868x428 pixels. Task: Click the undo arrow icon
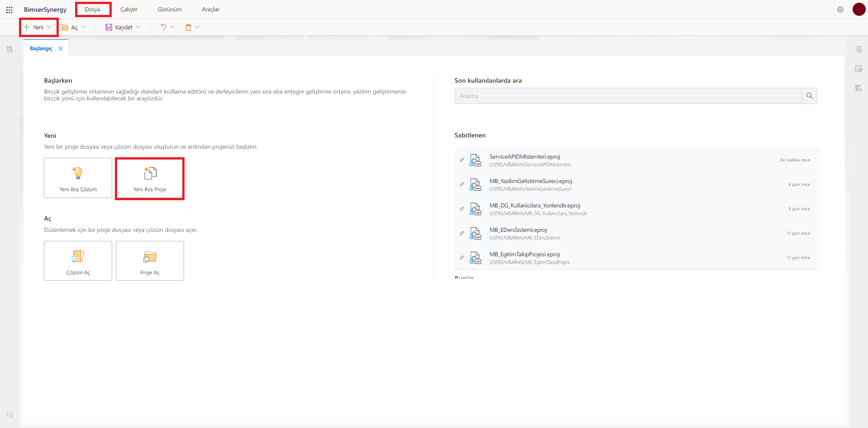coord(163,27)
